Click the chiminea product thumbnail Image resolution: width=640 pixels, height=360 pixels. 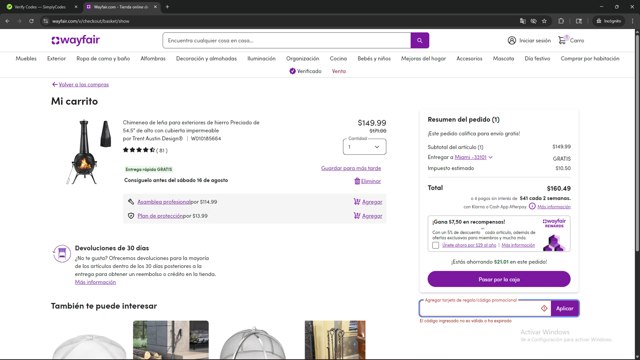click(x=88, y=151)
